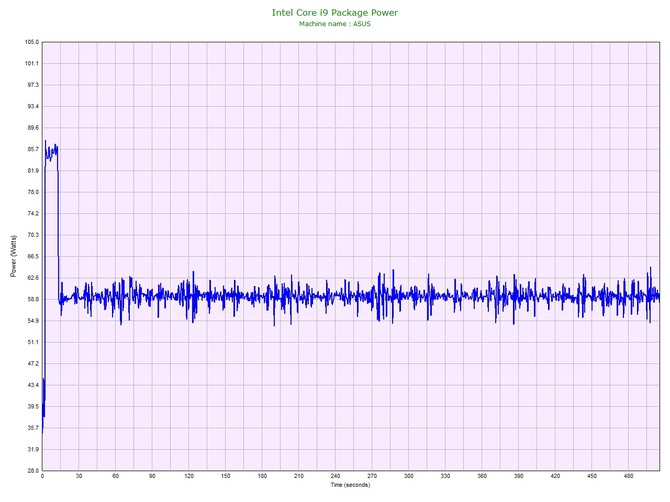Click the 240 second time axis marker
Screen dimensions: 670x502
[335, 477]
